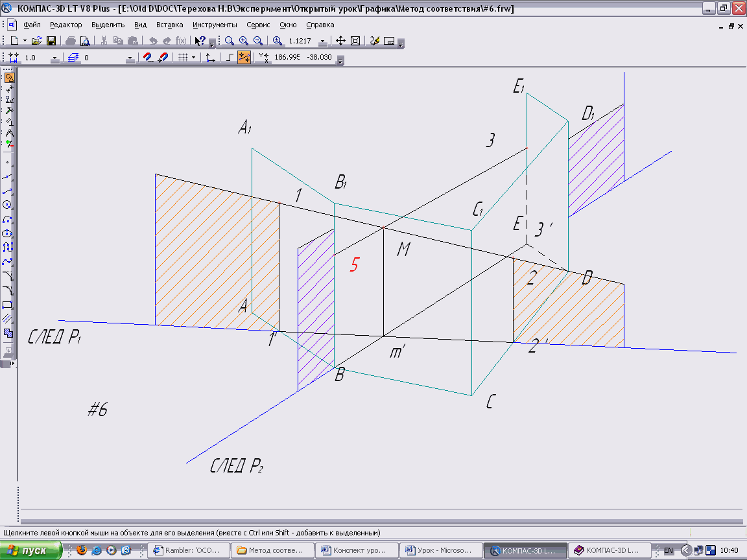This screenshot has height=560, width=747.
Task: Open the layer number 0 dropdown
Action: (x=130, y=58)
